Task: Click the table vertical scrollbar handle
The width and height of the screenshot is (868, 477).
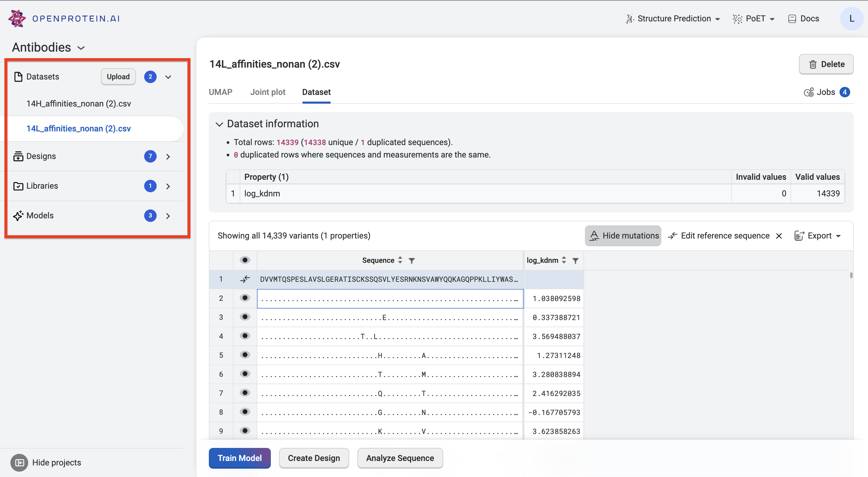Action: (x=851, y=275)
